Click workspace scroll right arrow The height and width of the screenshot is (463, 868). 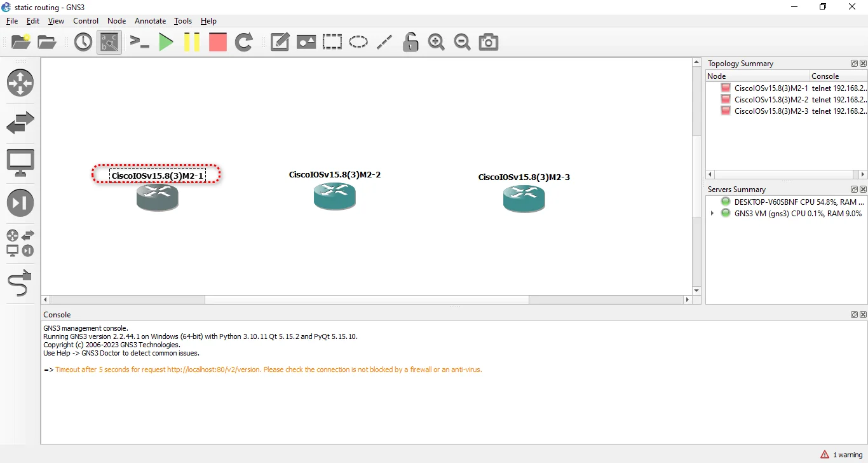click(687, 300)
